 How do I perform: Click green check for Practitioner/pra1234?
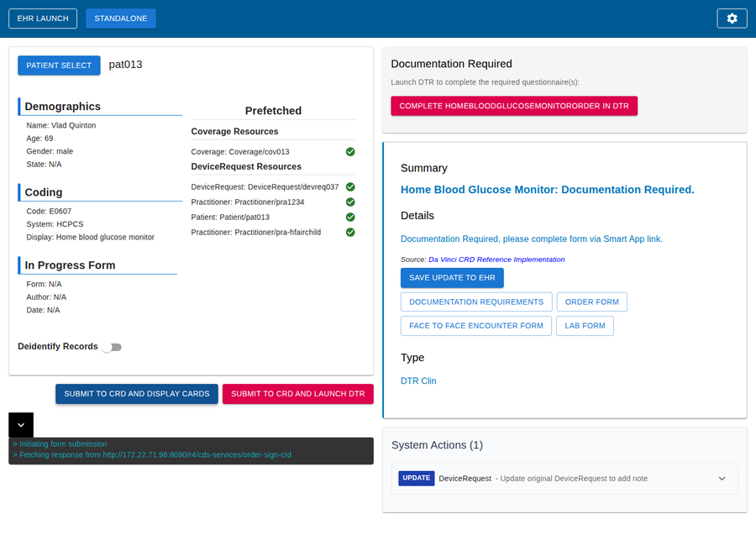350,202
